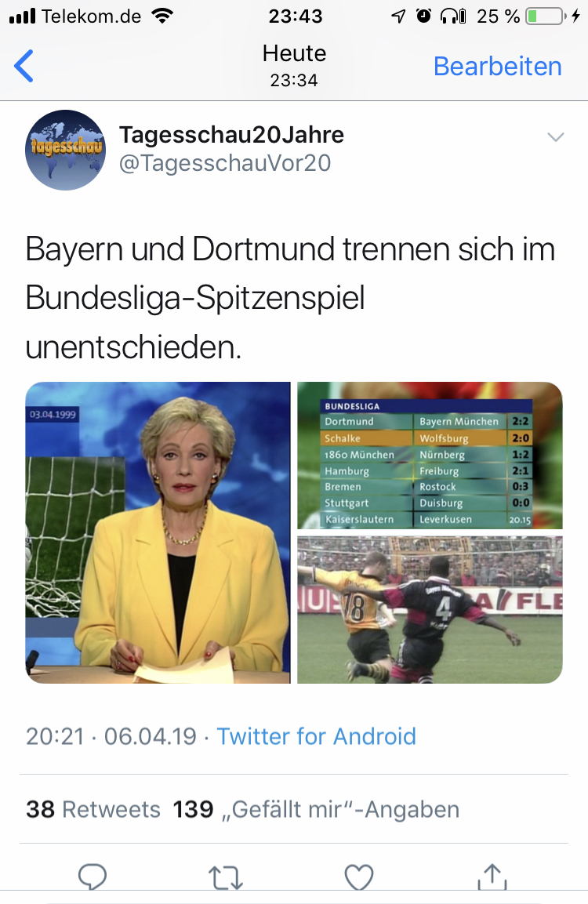Image resolution: width=588 pixels, height=904 pixels.
Task: Expand the tweet options chevron
Action: click(555, 137)
